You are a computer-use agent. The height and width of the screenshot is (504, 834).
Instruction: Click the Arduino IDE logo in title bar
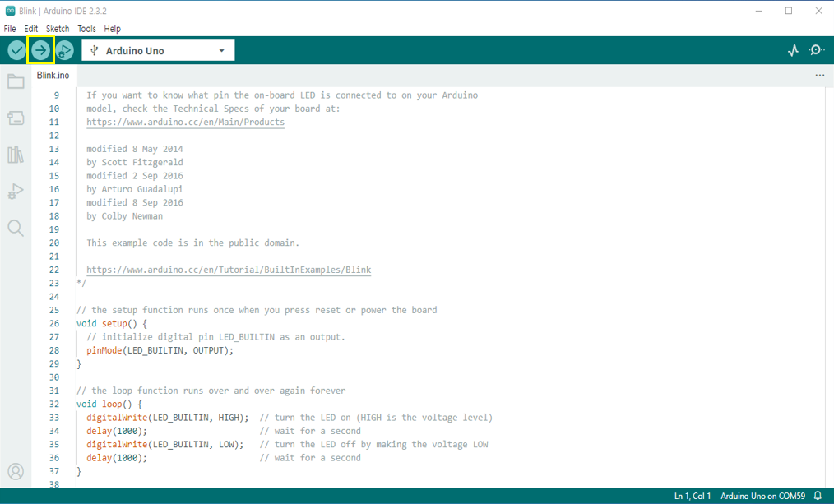pos(10,11)
